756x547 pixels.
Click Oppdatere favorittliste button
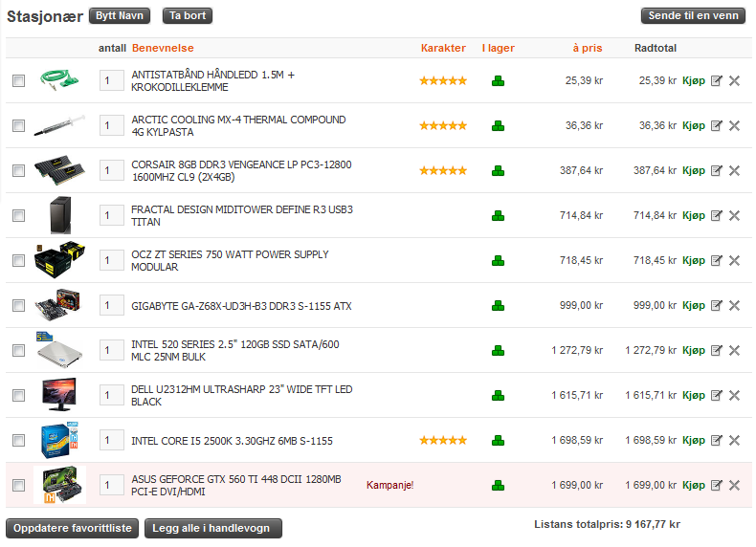tap(73, 528)
